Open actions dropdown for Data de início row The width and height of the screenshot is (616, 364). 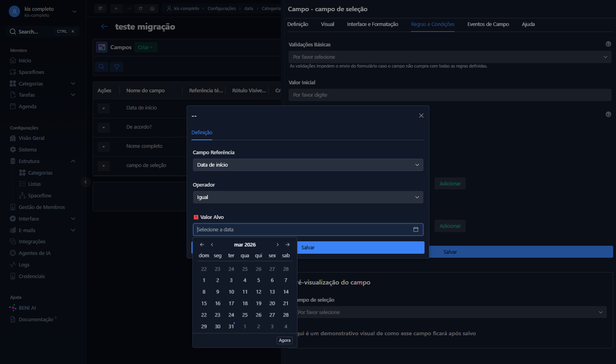coord(104,108)
